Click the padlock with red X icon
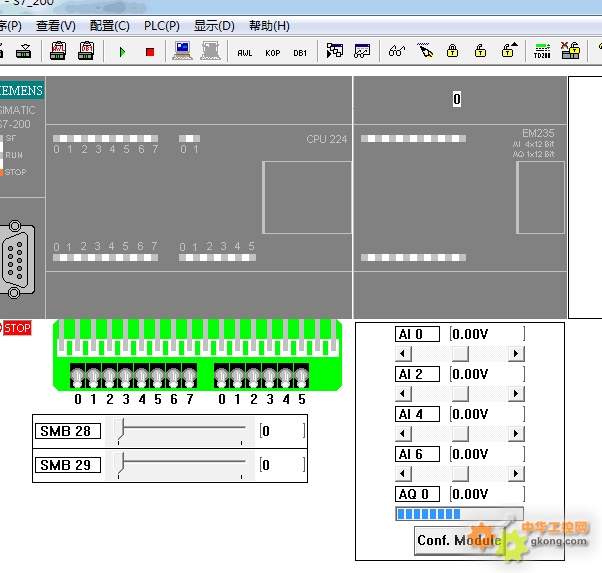 (570, 50)
